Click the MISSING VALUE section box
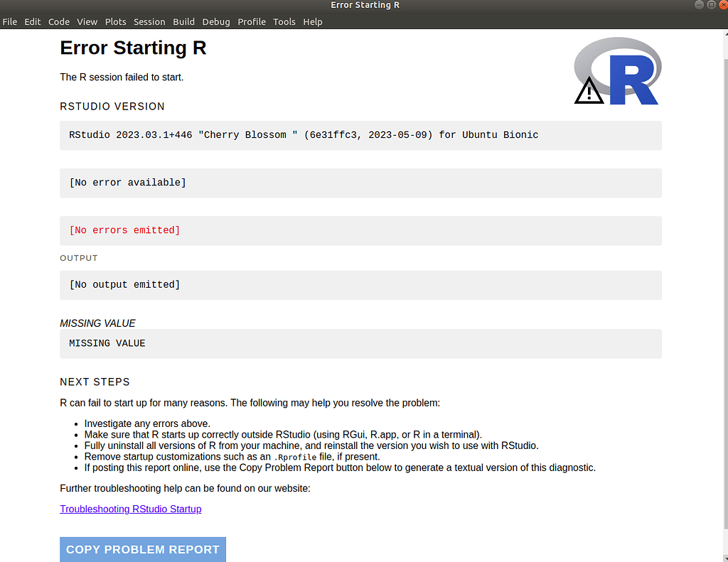This screenshot has width=728, height=562. tap(360, 343)
